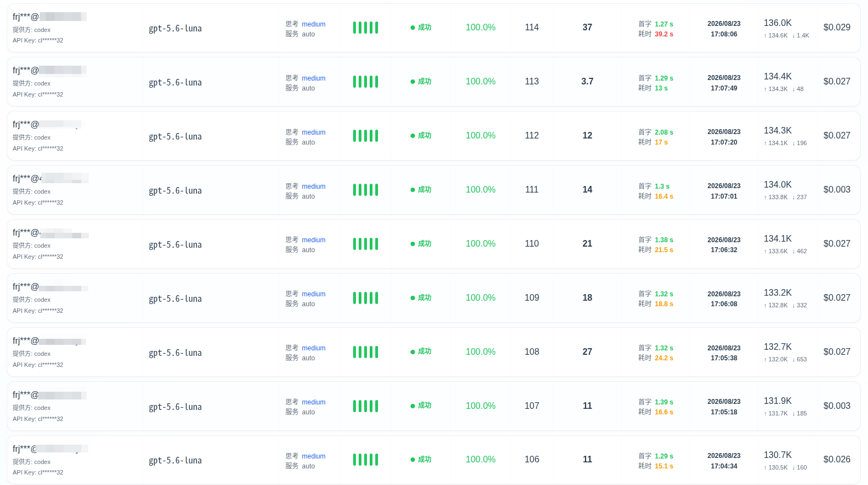This screenshot has width=868, height=485.
Task: Click the medium thinking link in the 17:05:18 row
Action: (313, 402)
